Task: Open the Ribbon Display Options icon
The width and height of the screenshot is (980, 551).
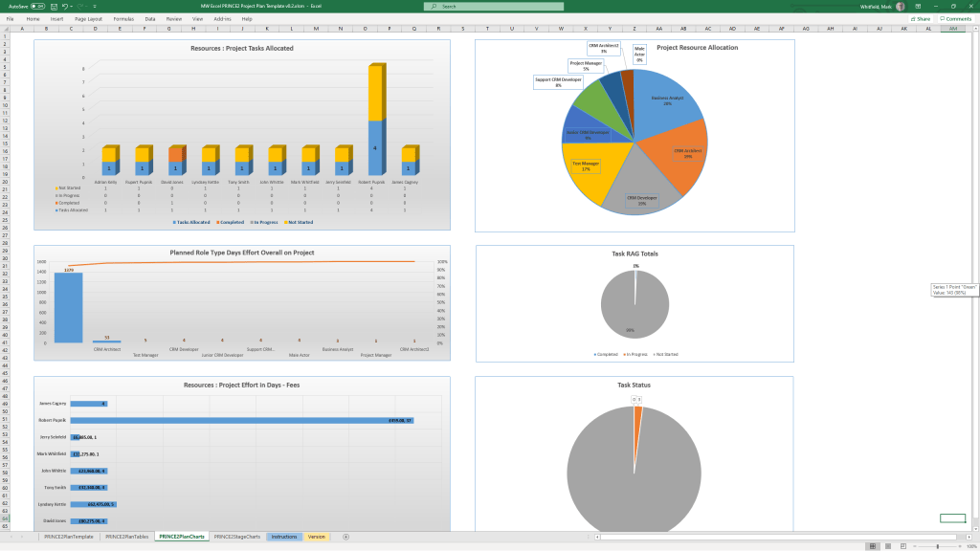Action: [x=918, y=7]
